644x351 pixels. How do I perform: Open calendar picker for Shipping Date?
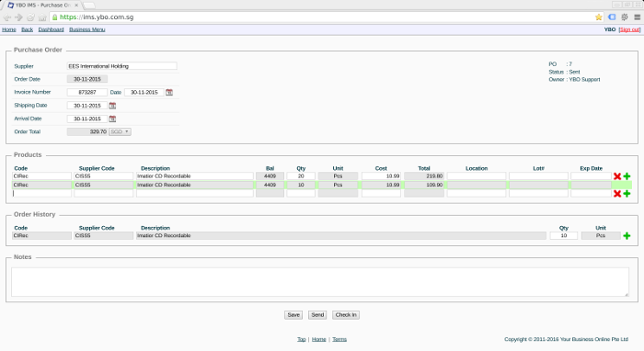coord(112,106)
